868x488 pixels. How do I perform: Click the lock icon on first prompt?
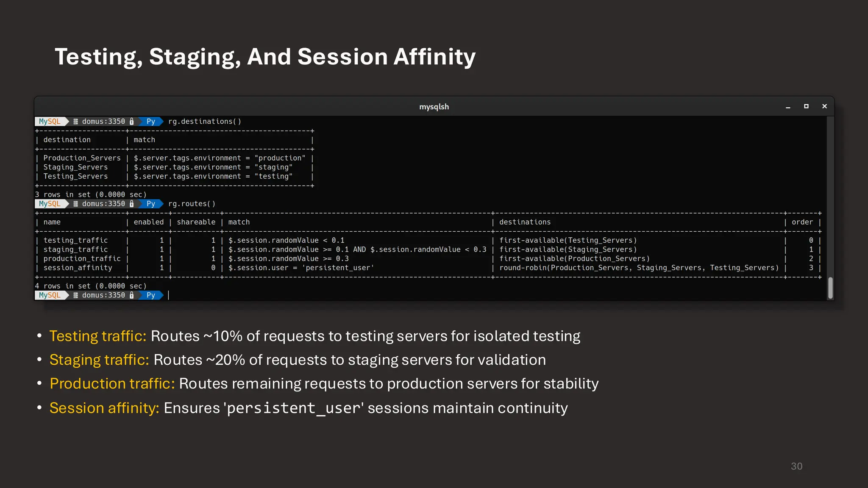(x=131, y=122)
